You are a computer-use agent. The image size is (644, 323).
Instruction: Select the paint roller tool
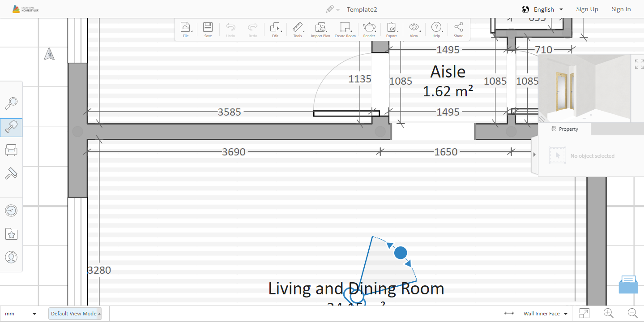click(11, 173)
